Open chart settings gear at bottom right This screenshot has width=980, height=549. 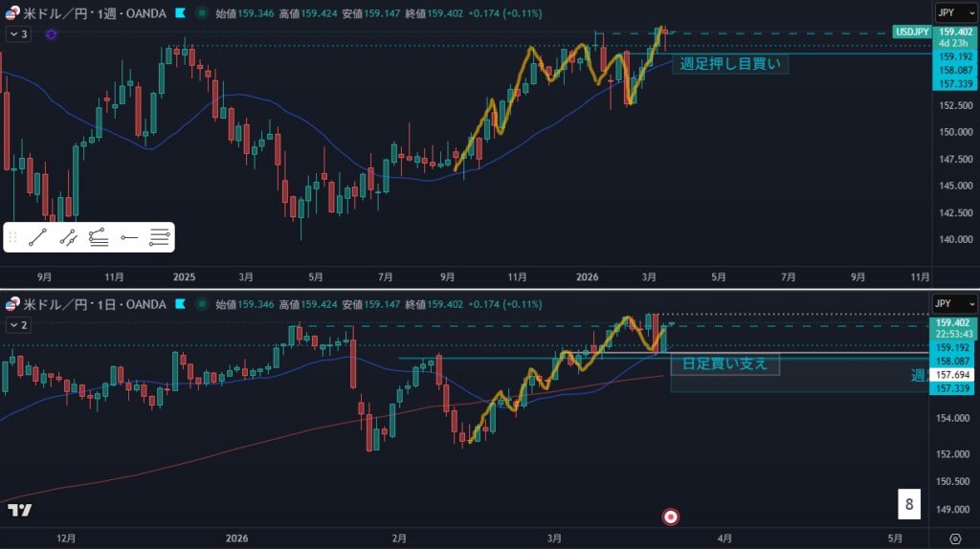click(x=955, y=539)
